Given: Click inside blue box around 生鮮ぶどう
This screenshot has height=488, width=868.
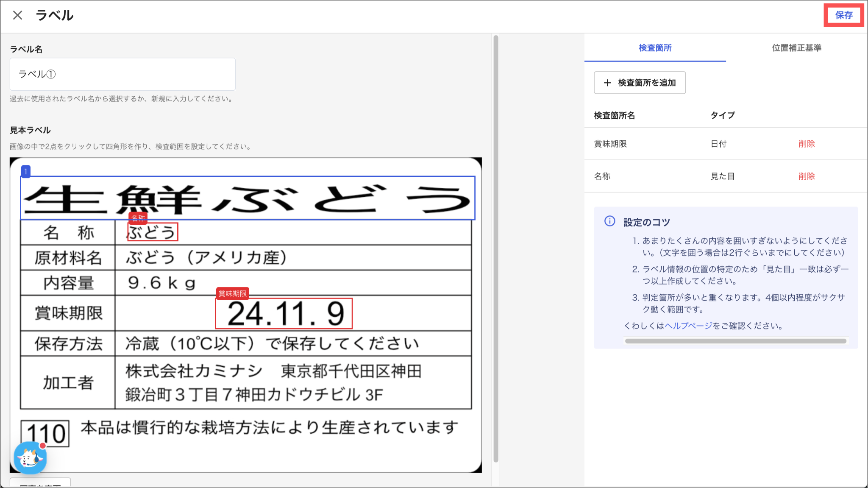Looking at the screenshot, I should point(248,198).
